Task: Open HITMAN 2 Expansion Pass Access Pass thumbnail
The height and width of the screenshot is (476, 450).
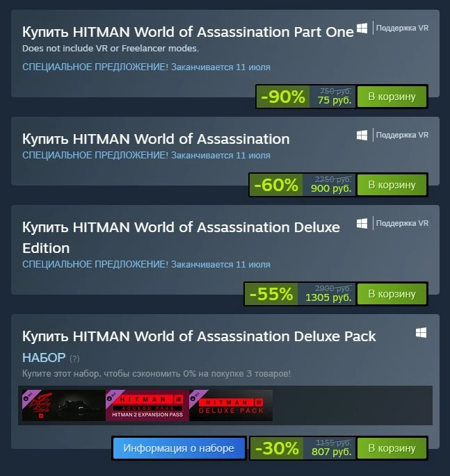Action: pos(147,405)
